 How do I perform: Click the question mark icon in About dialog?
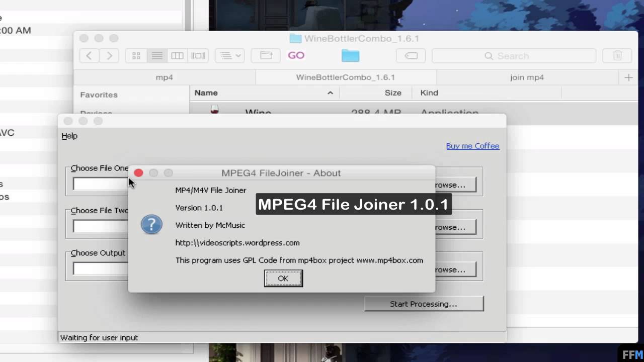151,224
